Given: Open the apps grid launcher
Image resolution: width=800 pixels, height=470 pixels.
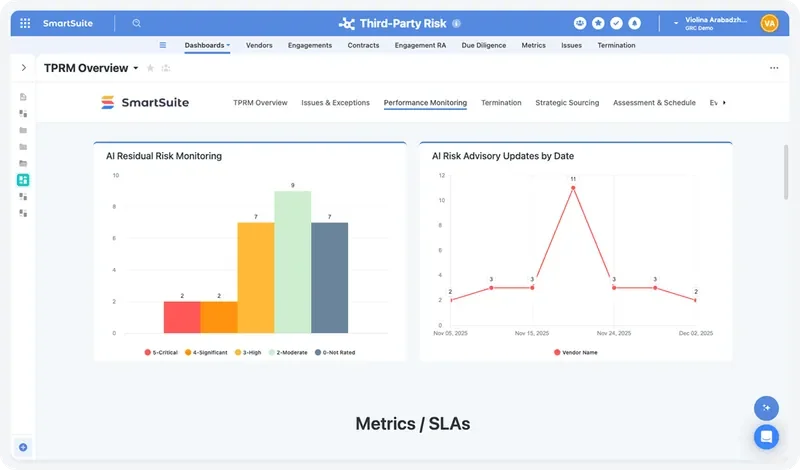Looking at the screenshot, I should point(25,23).
